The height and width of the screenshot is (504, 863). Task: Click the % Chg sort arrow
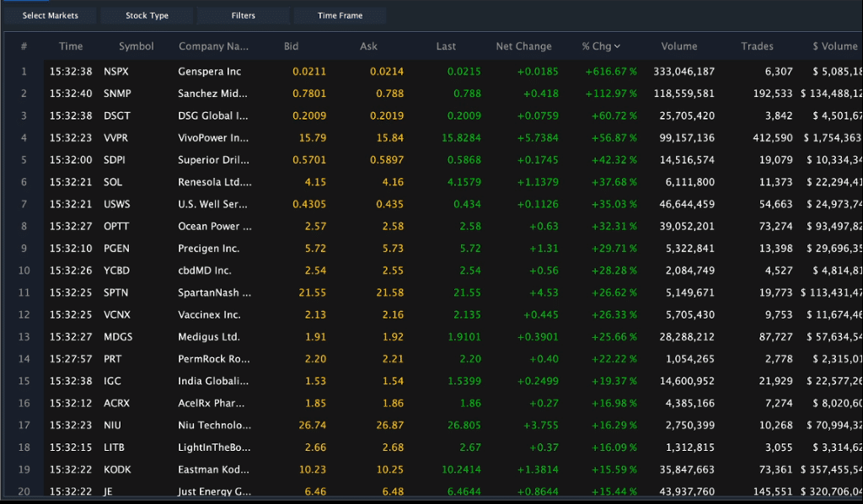point(617,46)
